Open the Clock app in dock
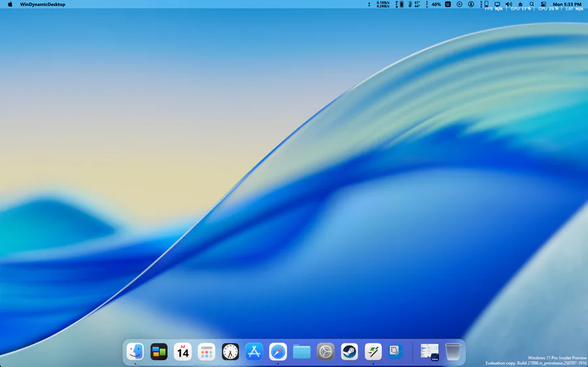 coord(230,351)
